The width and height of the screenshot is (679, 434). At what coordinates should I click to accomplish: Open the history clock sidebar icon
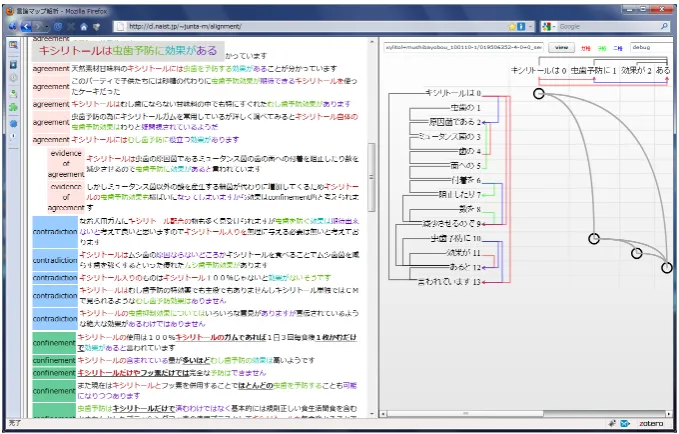coord(13,78)
